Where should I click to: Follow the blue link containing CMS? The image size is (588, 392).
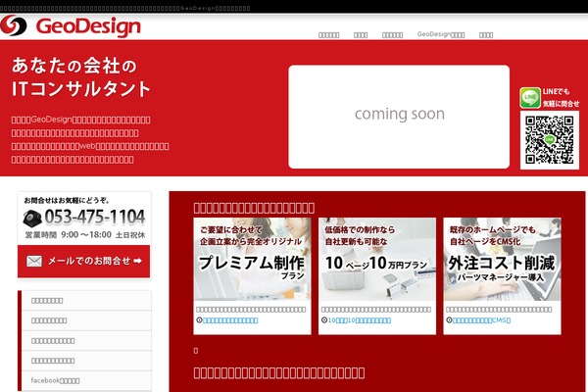[x=481, y=320]
